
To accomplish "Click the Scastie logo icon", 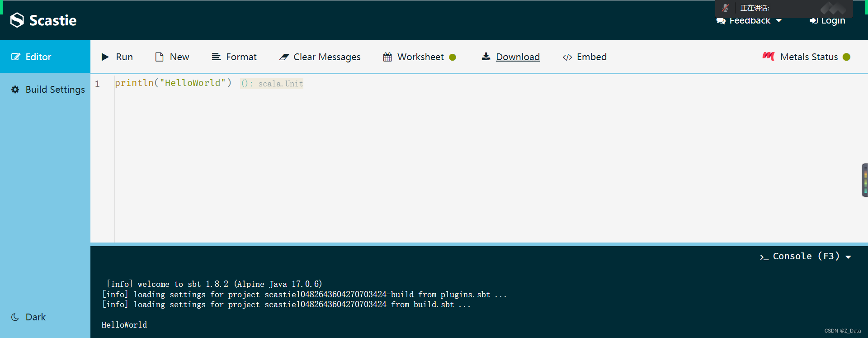I will point(17,20).
